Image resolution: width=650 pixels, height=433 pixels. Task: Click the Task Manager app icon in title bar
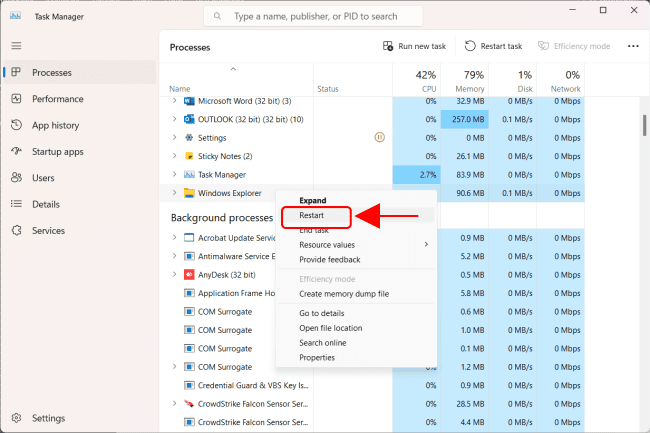[x=15, y=16]
